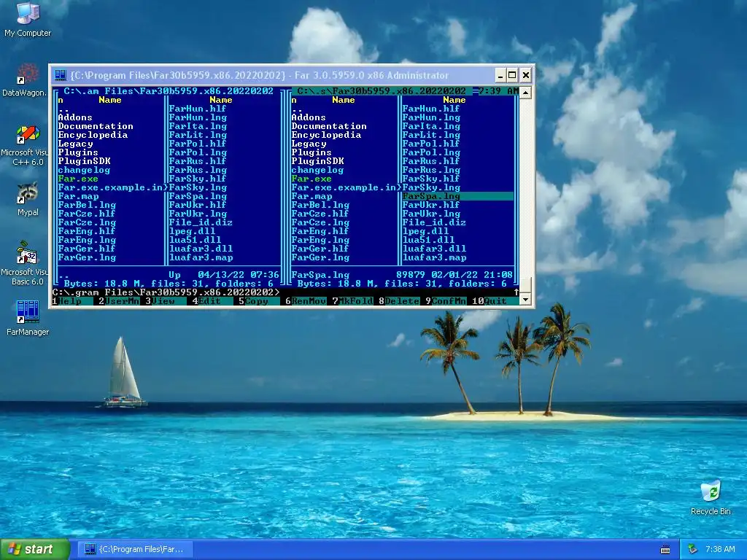The width and height of the screenshot is (747, 560).
Task: Click the 4 Edit function key
Action: (212, 301)
